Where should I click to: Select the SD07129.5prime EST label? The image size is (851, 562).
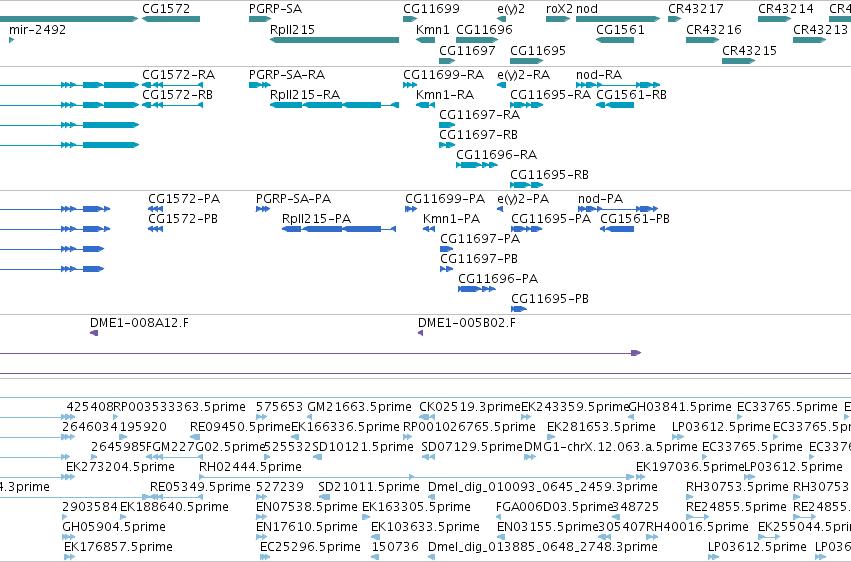click(x=472, y=446)
